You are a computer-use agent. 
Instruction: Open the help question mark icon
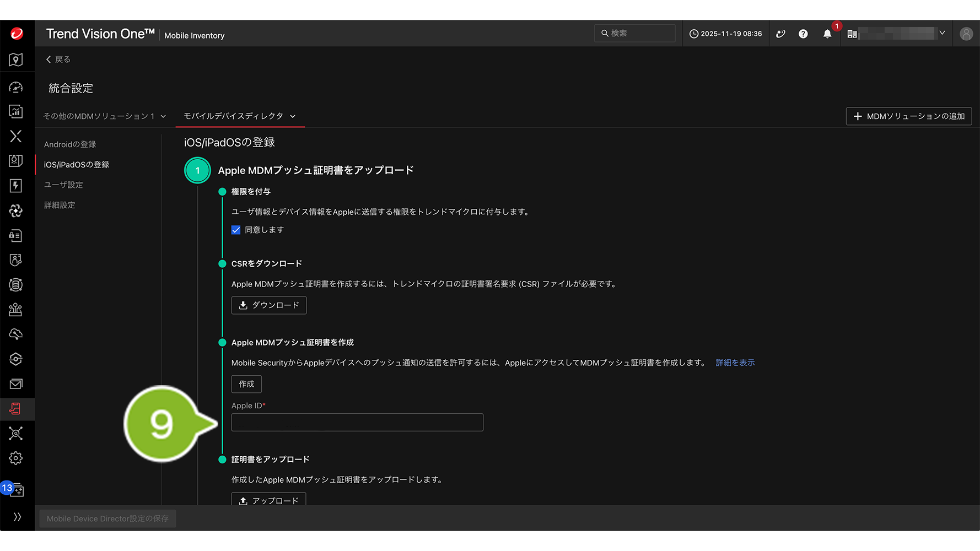coord(803,34)
